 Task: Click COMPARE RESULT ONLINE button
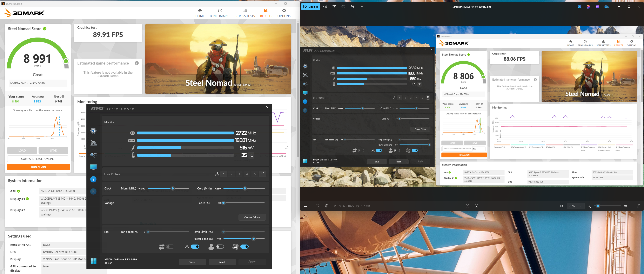click(x=38, y=159)
